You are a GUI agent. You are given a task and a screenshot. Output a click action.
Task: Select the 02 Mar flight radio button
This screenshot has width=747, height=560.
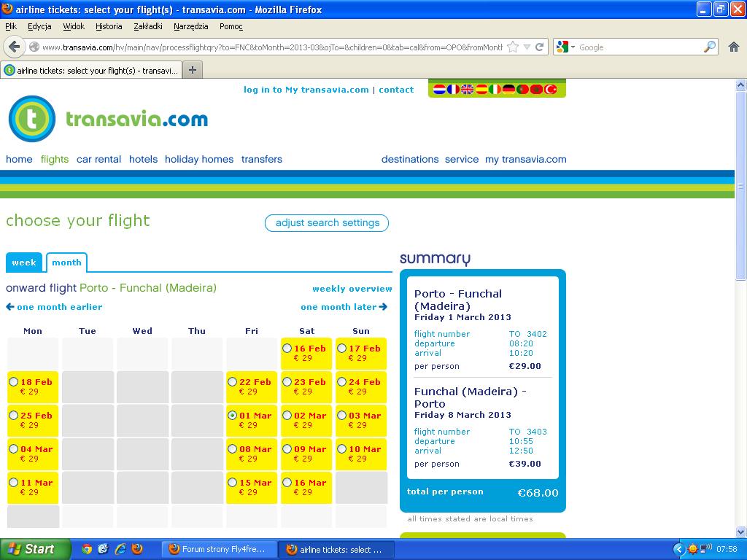coord(287,415)
